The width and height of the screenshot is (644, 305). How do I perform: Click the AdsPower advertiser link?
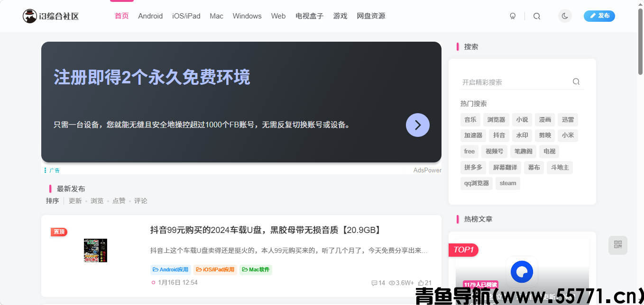(x=427, y=170)
